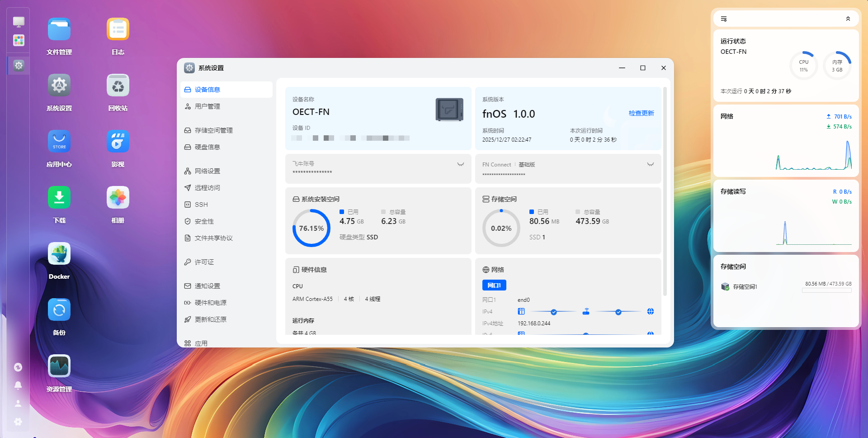Click the fnOS 1.0.0 version text
The height and width of the screenshot is (438, 868).
[509, 114]
